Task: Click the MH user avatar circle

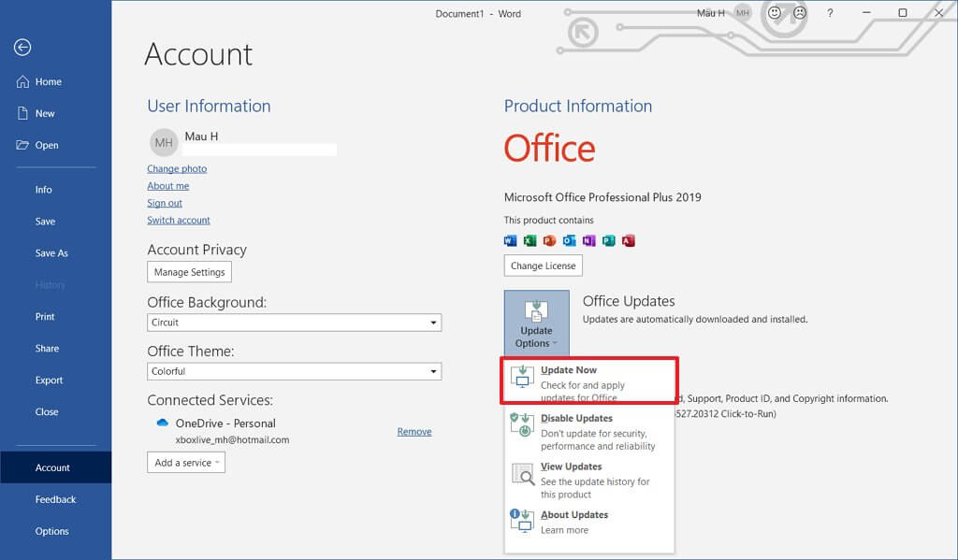Action: 164,142
